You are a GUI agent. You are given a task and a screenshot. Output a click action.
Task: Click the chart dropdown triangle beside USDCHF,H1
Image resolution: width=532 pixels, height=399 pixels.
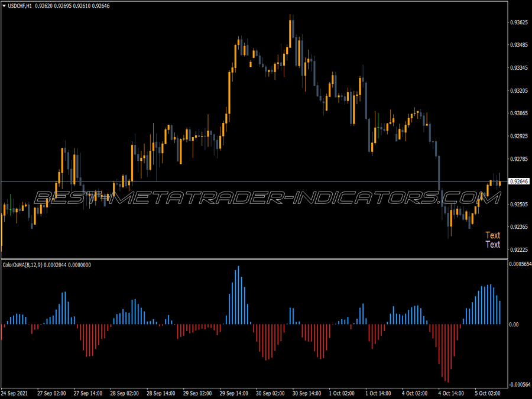[4, 6]
